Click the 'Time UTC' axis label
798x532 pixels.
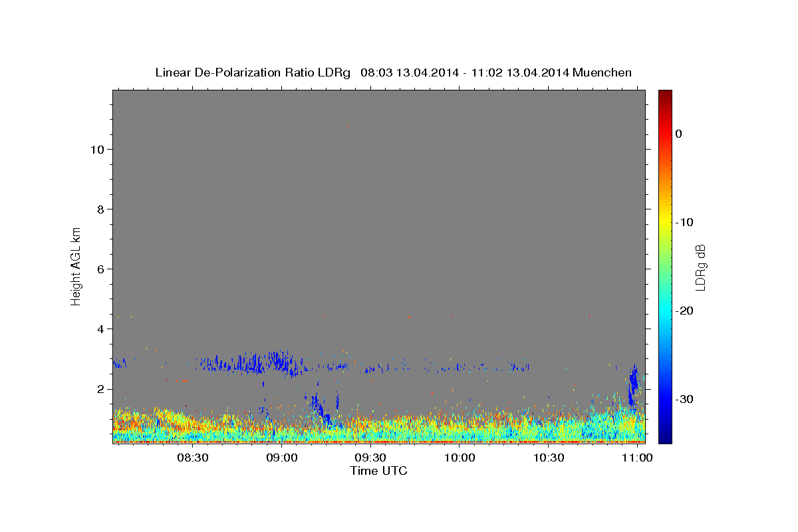coord(378,471)
